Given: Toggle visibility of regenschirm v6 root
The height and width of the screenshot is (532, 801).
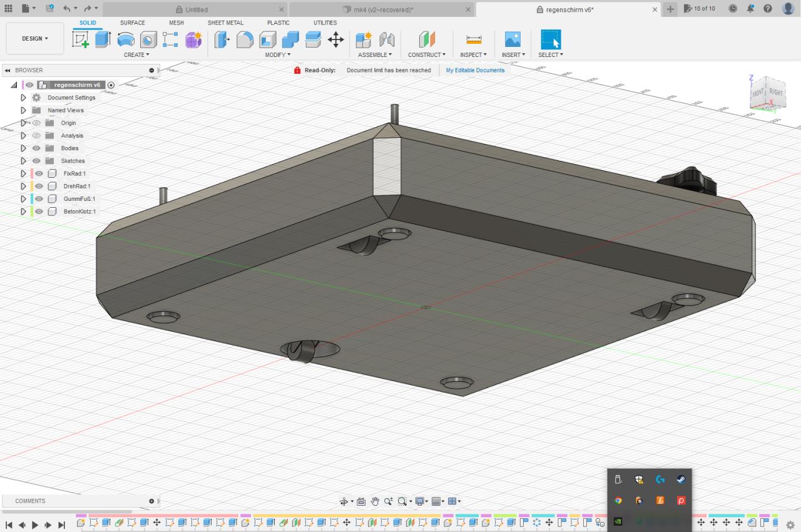Looking at the screenshot, I should [29, 85].
